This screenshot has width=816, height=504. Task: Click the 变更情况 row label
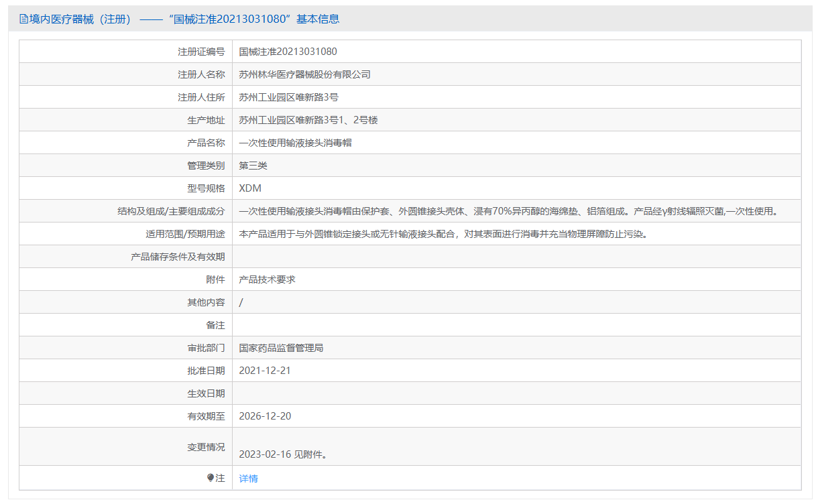(x=206, y=447)
